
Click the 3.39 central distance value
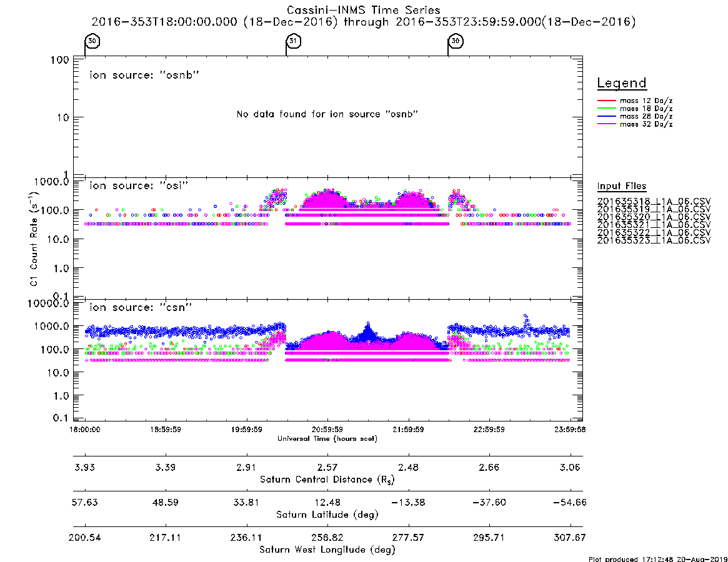(166, 467)
